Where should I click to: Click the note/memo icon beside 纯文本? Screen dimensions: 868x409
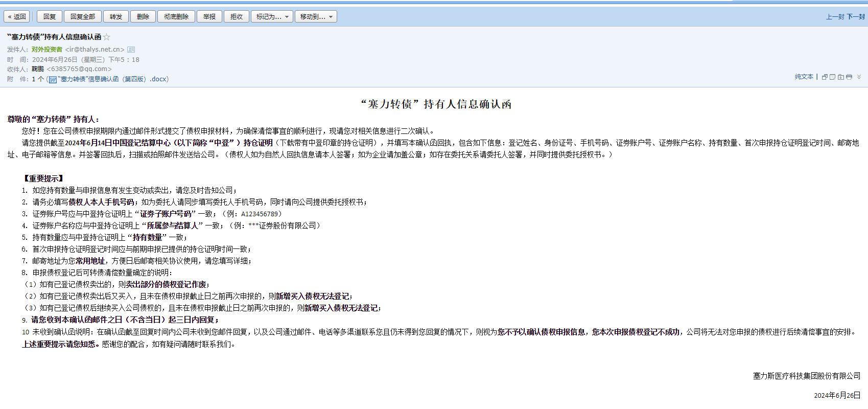tap(833, 77)
